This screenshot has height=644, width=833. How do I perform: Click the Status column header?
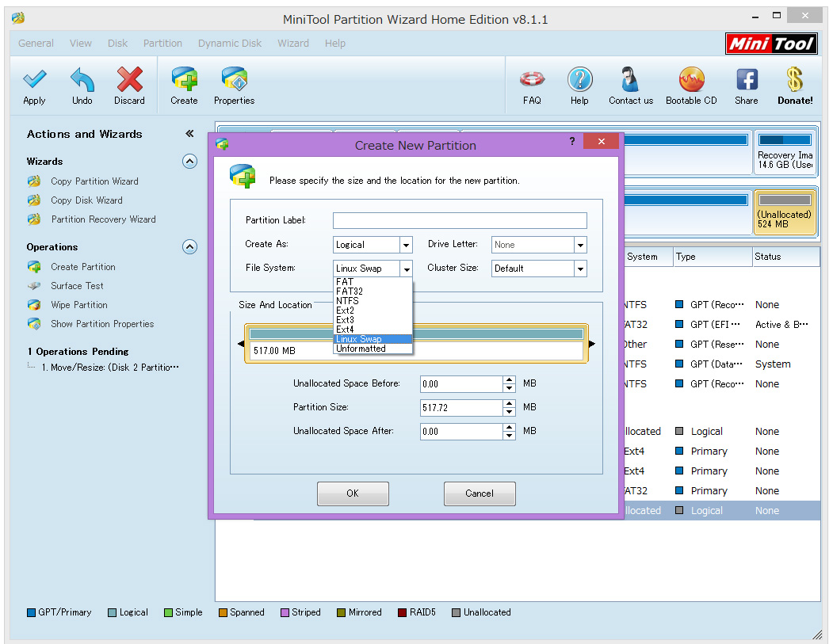(x=785, y=257)
